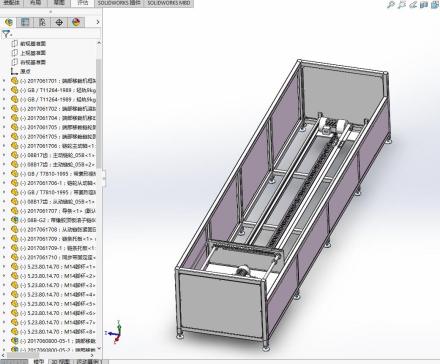Click the part icon of 2017061701
This screenshot has height=364, width=440.
(14, 81)
